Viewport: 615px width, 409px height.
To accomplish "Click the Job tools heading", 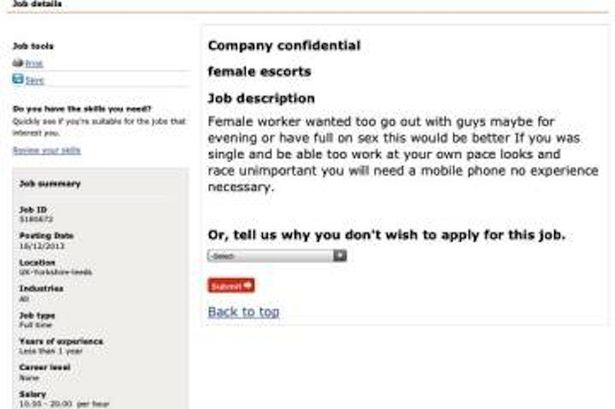I will (x=33, y=46).
